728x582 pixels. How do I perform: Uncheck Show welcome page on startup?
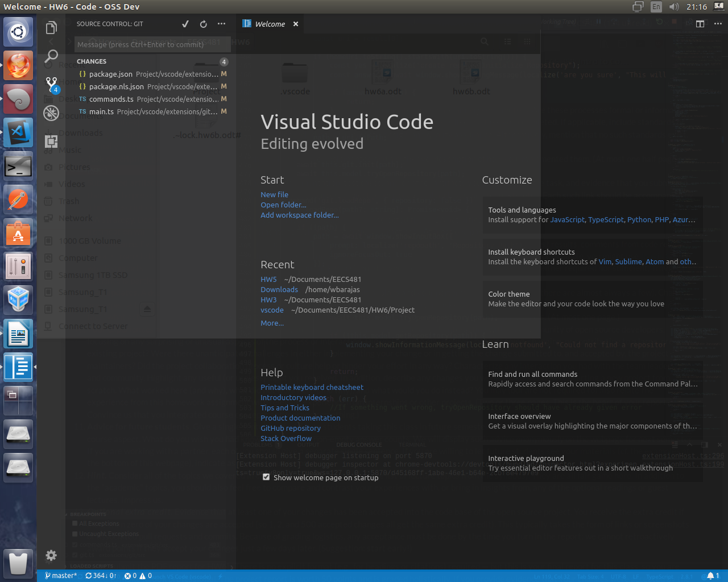tap(266, 477)
